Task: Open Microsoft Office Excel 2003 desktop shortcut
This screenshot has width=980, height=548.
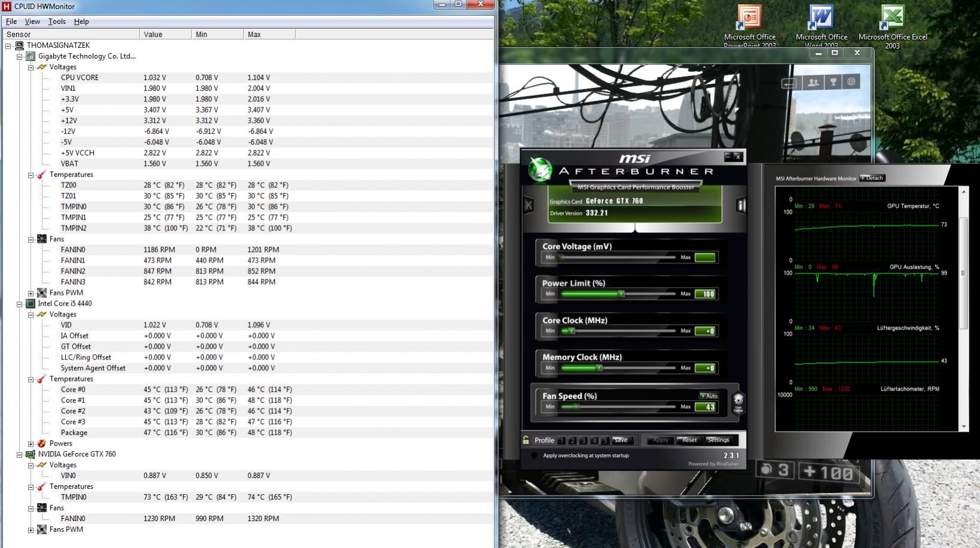Action: point(893,26)
